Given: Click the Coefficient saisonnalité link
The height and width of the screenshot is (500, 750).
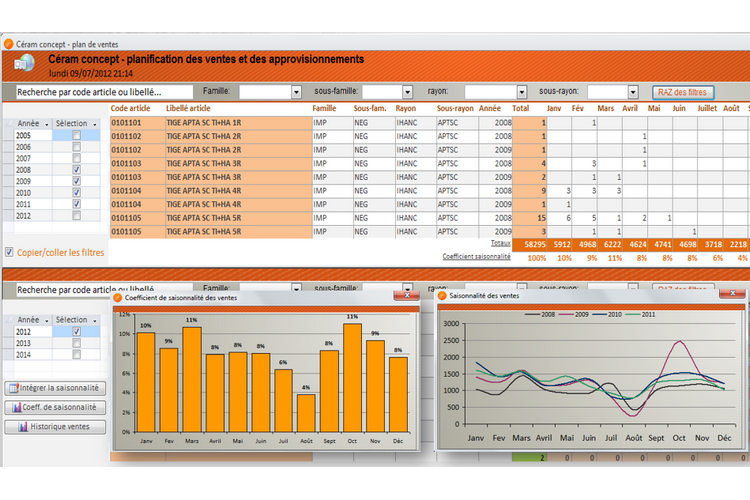Looking at the screenshot, I should click(476, 256).
